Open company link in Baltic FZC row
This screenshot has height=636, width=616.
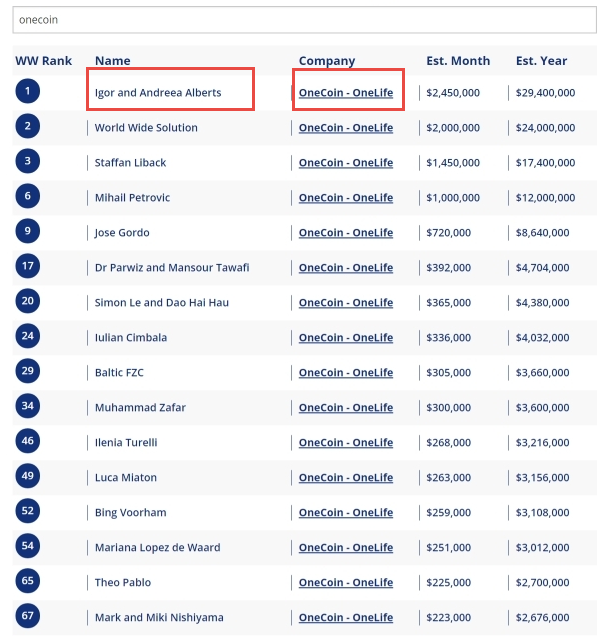346,373
